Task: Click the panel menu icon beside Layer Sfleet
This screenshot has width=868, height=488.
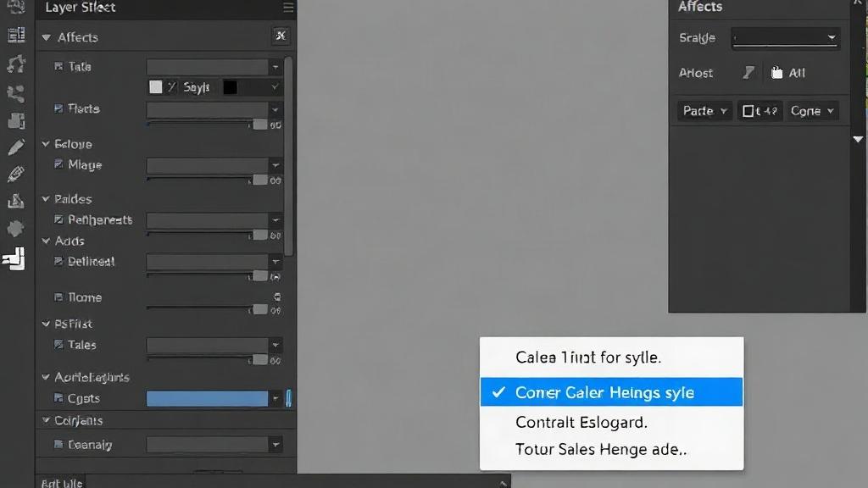Action: (288, 8)
